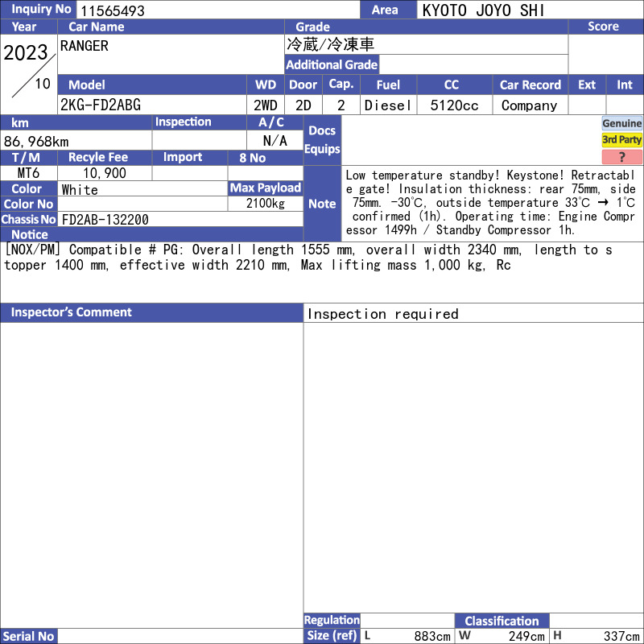Click the Diesel fuel value
644x644 pixels.
[388, 105]
